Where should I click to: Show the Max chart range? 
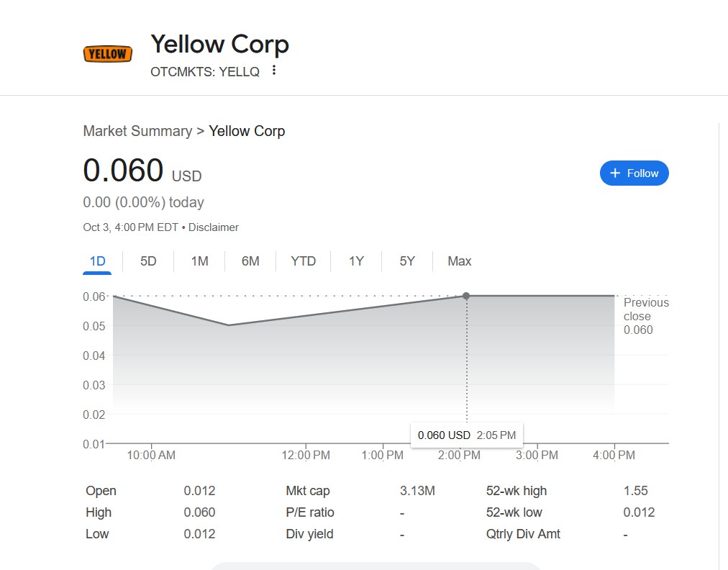[x=460, y=261]
